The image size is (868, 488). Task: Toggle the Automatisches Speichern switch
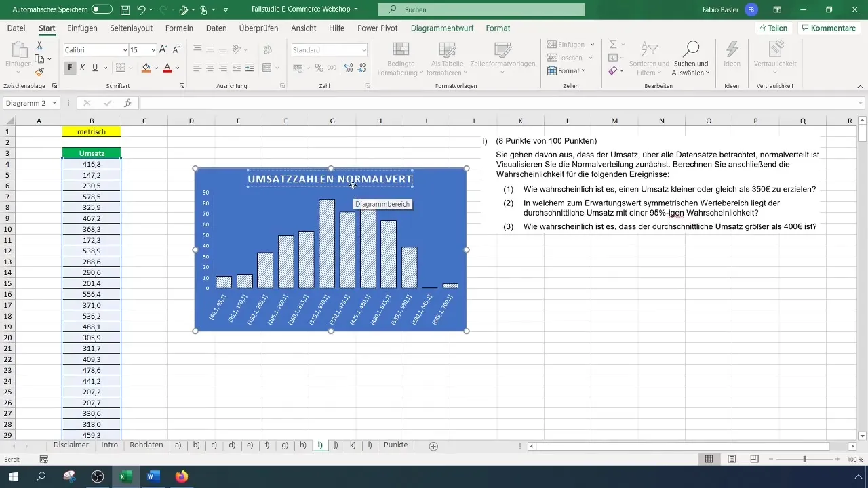click(x=102, y=10)
